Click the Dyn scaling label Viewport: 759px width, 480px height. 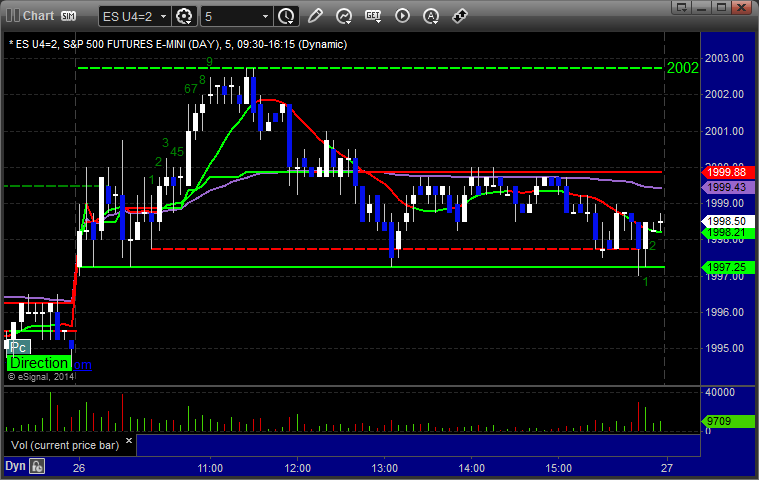click(x=15, y=466)
